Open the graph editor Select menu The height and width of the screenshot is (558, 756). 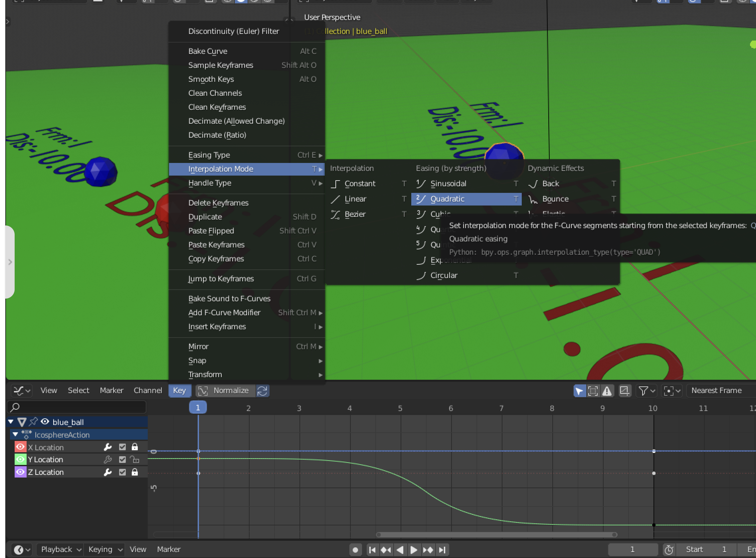(79, 390)
